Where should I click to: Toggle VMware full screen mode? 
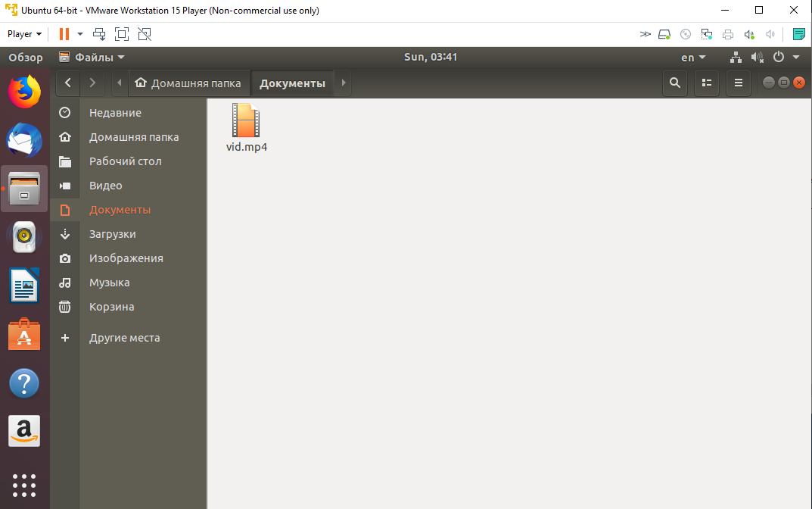121,34
